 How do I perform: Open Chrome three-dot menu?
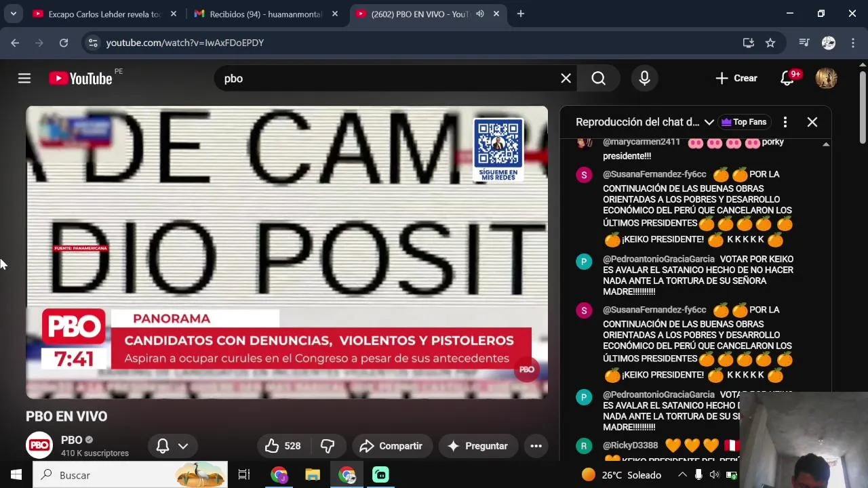[x=853, y=43]
